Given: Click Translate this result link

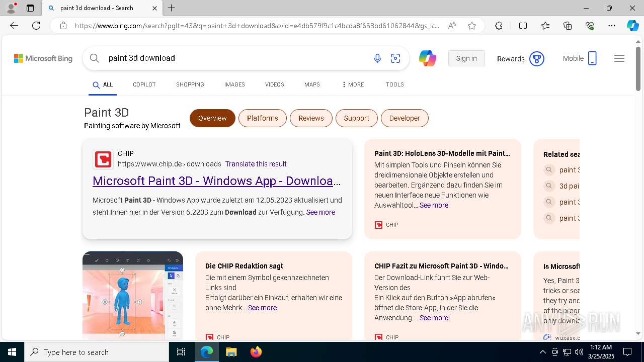Looking at the screenshot, I should 256,164.
